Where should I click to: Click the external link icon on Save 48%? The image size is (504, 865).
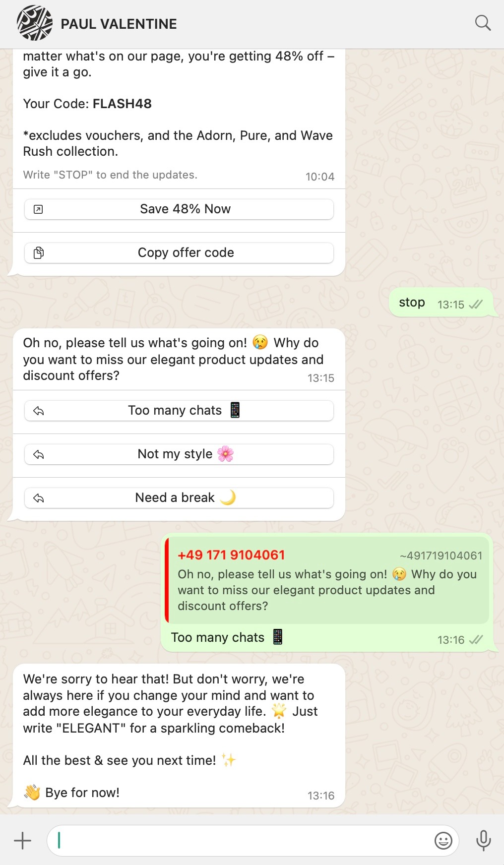(x=38, y=209)
